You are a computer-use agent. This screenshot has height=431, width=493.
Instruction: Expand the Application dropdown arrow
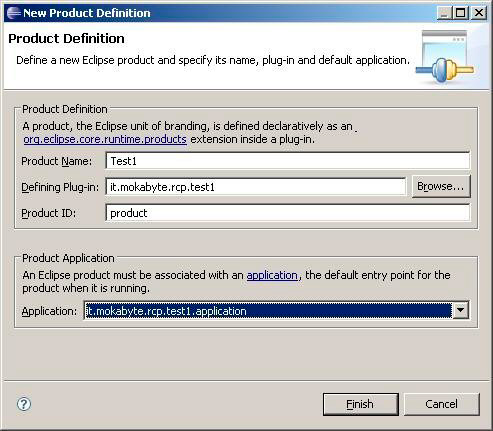(x=461, y=310)
